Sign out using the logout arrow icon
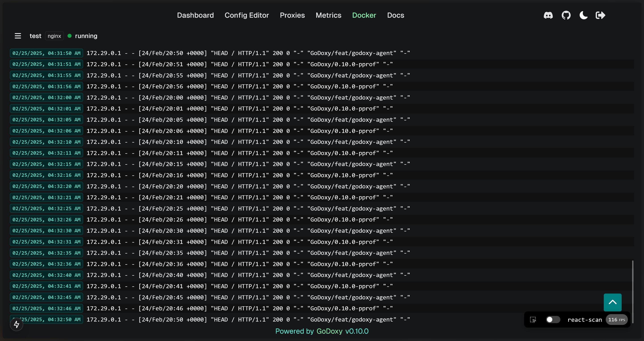 (x=600, y=15)
